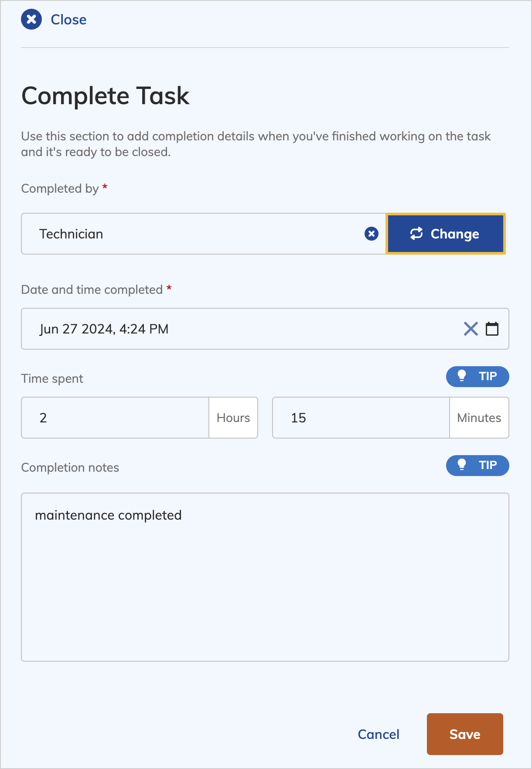This screenshot has width=532, height=769.
Task: Clear the Technician assignee with the X icon
Action: [372, 234]
